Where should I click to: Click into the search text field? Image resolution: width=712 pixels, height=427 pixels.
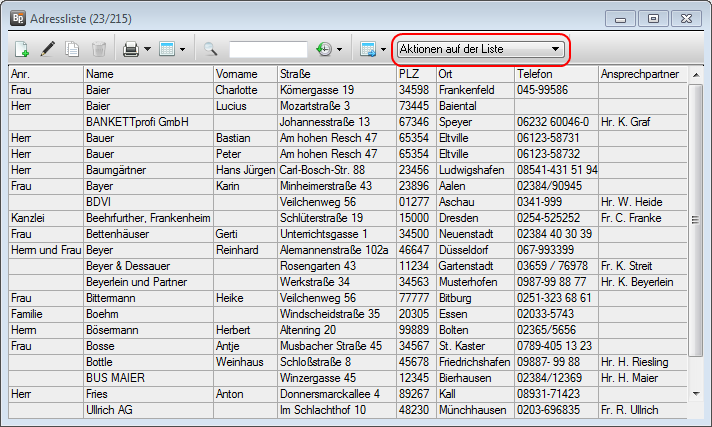pyautogui.click(x=267, y=48)
